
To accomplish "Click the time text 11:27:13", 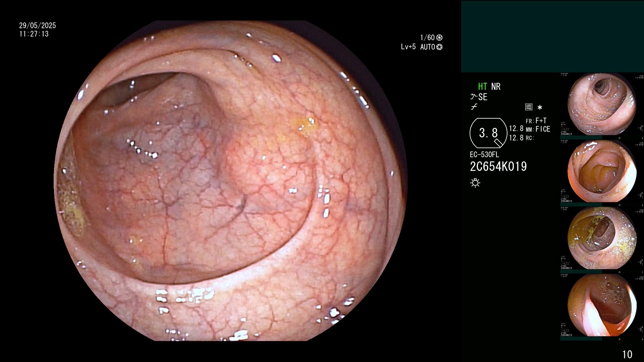I will pyautogui.click(x=34, y=34).
